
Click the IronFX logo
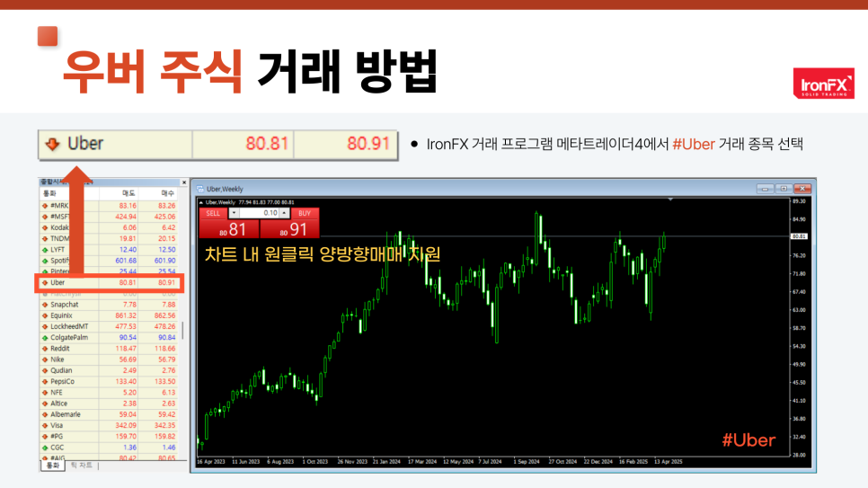pos(824,84)
